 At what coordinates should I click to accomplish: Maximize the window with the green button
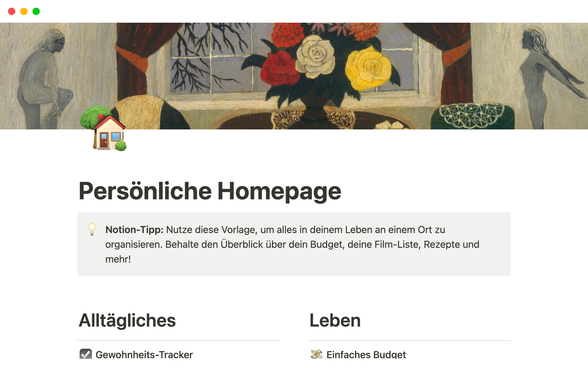tap(36, 11)
